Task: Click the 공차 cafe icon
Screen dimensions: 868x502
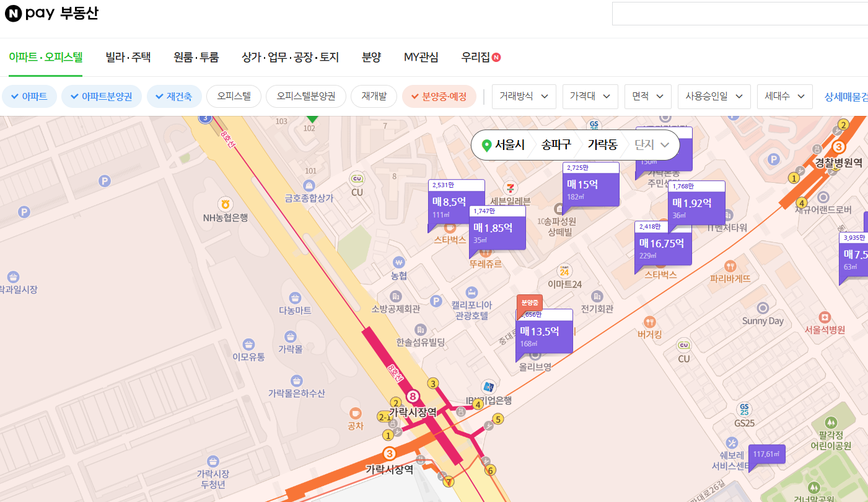Action: pos(355,413)
